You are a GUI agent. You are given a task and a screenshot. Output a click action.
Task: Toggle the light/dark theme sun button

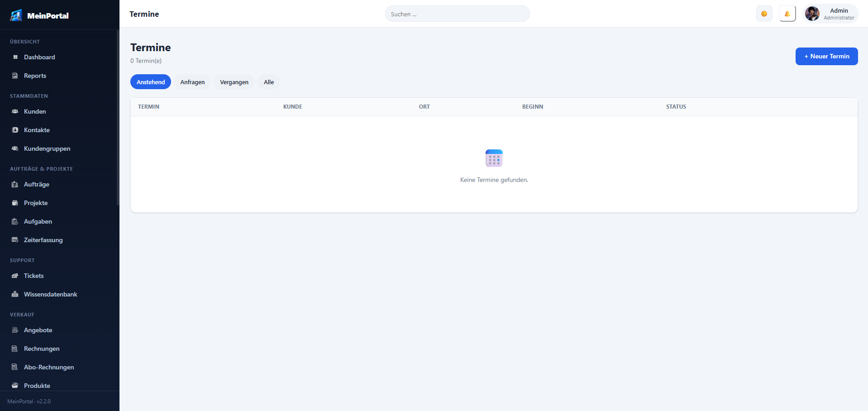(764, 14)
